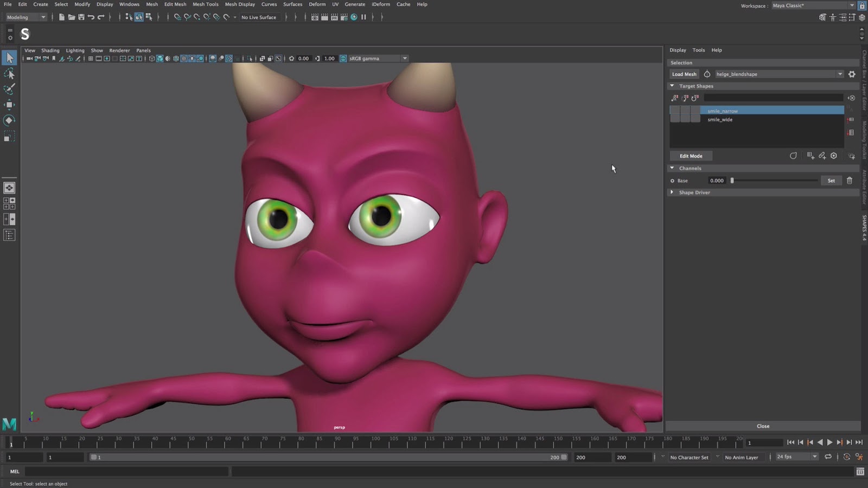Click the Undo icon in the status line
Image resolution: width=868 pixels, height=488 pixels.
91,17
